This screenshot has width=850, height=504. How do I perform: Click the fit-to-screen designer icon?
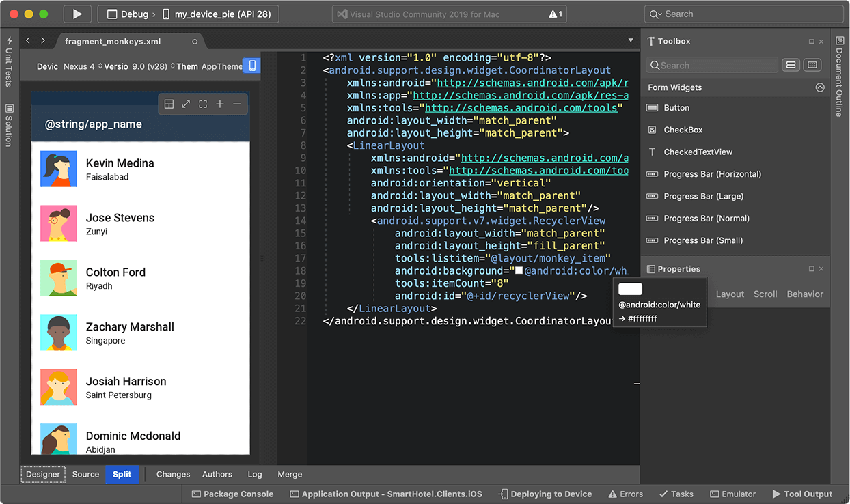[x=203, y=104]
